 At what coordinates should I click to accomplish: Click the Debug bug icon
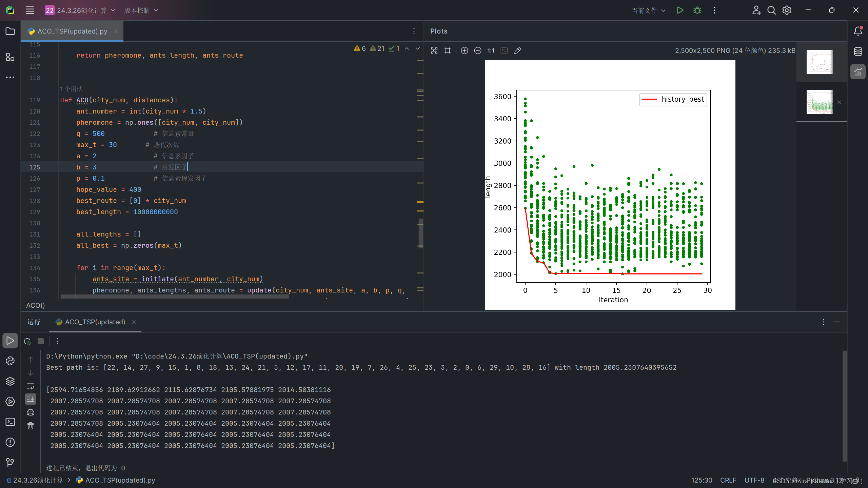click(x=697, y=11)
